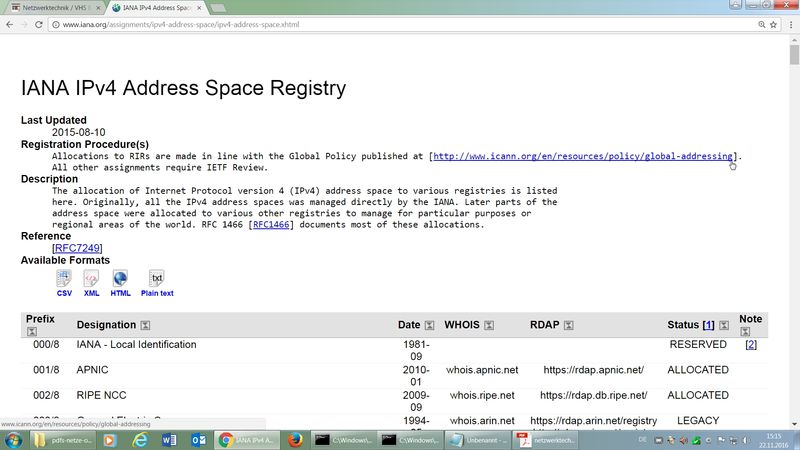Click the CSV text link
Screen dimensions: 800x450
pos(64,293)
